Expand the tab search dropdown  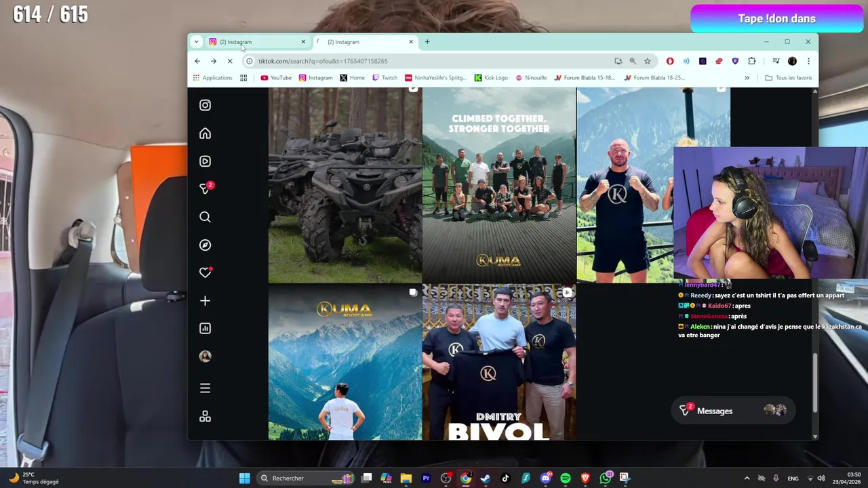(196, 42)
